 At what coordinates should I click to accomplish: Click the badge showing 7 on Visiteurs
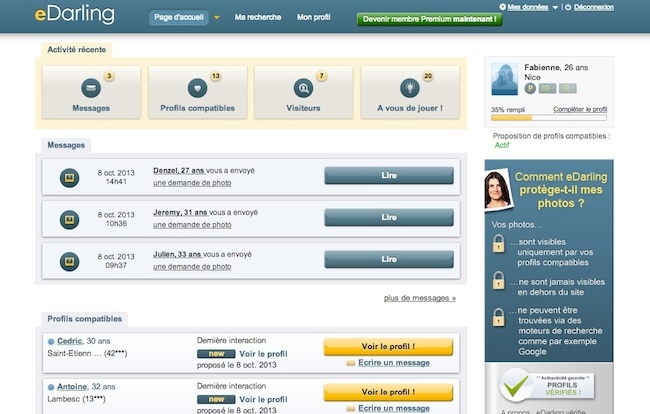321,76
